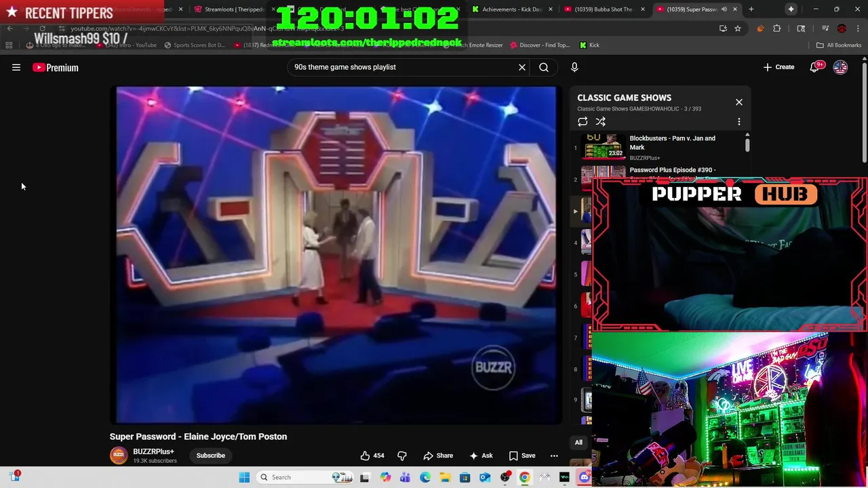
Task: Switch to Chrome taskbar icon
Action: click(525, 477)
